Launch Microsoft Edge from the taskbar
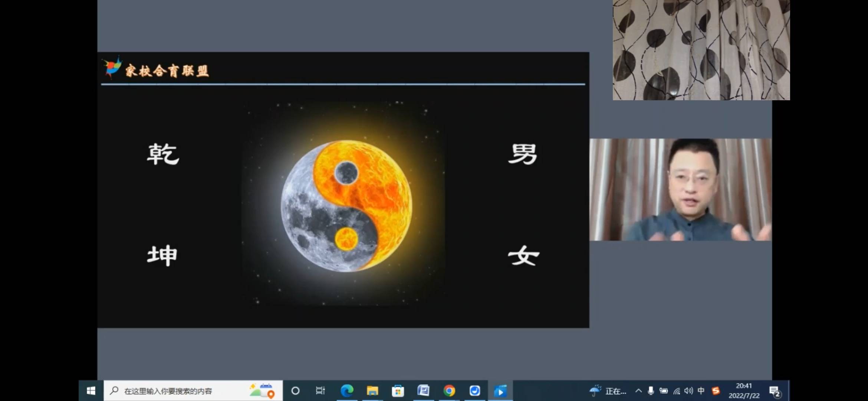 coord(347,391)
